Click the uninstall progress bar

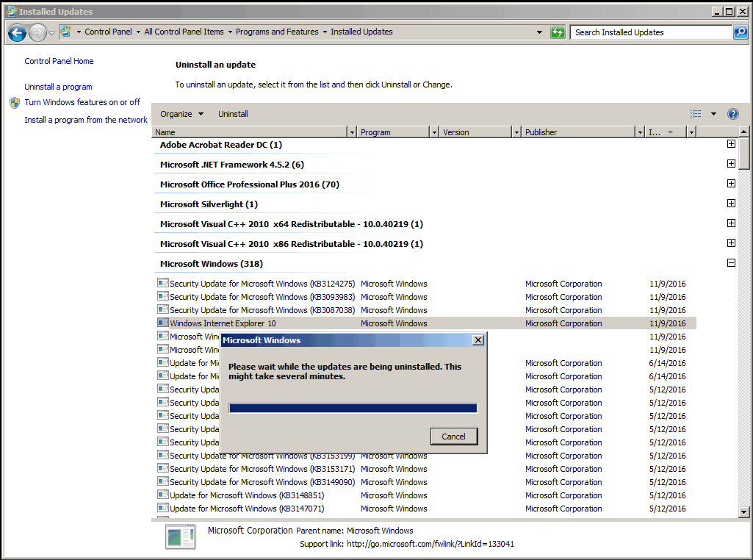point(353,408)
